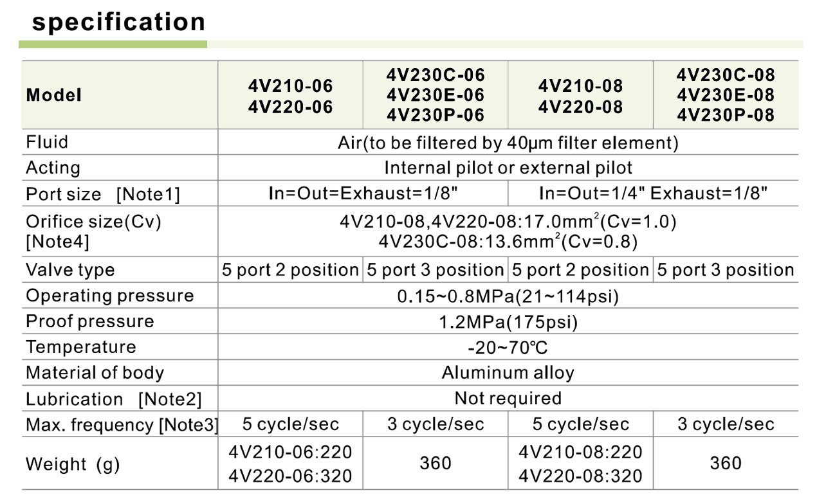Select the "In=Out=Exhaust=1/8"" cell
Image resolution: width=826 pixels, height=504 pixels.
pos(363,194)
